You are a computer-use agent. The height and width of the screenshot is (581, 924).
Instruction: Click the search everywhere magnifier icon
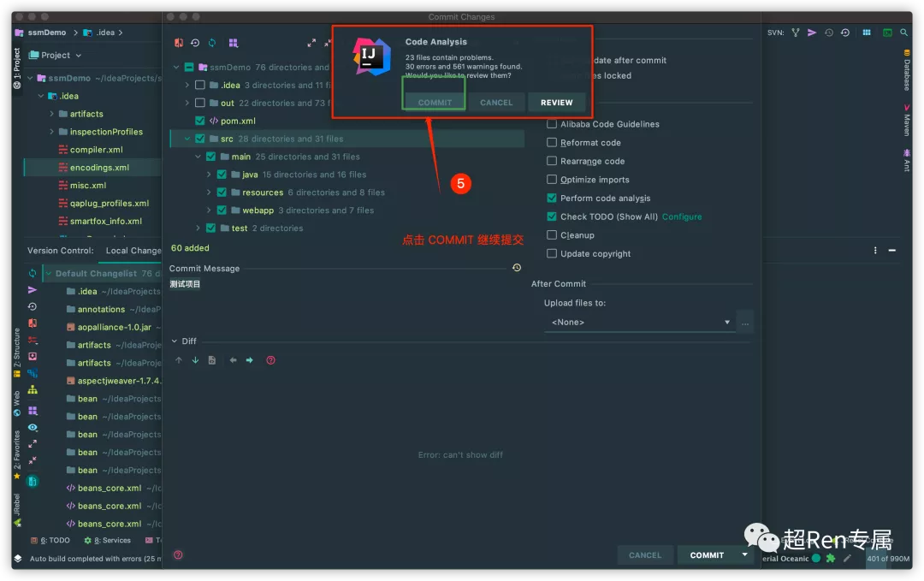point(904,33)
